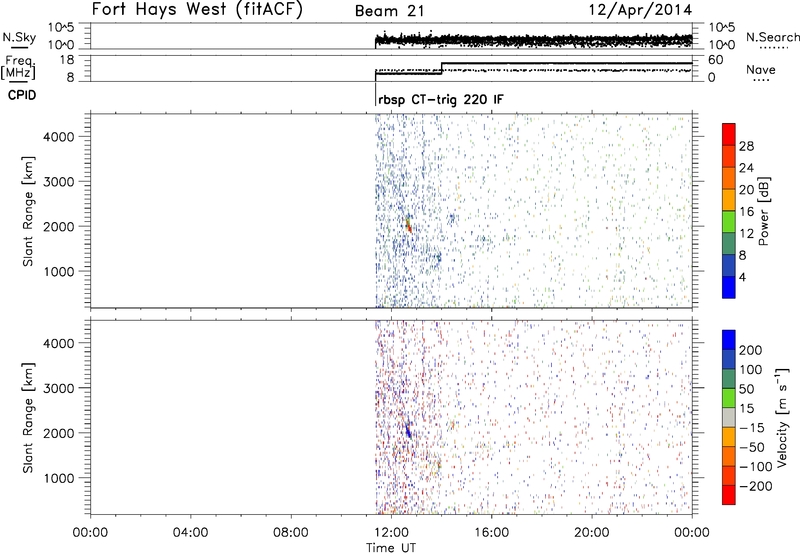Click the '4000' tick in the power panel

coord(58,137)
